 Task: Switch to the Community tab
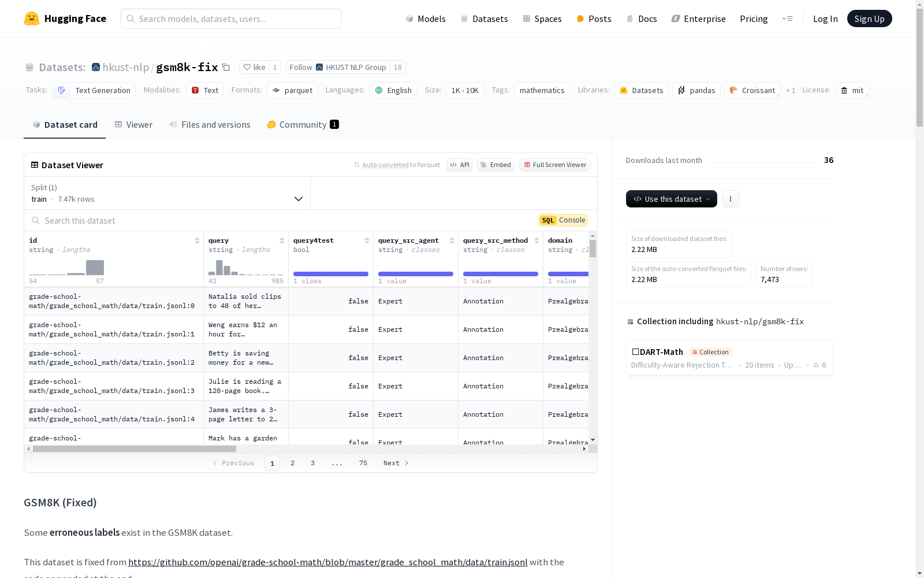(x=303, y=124)
